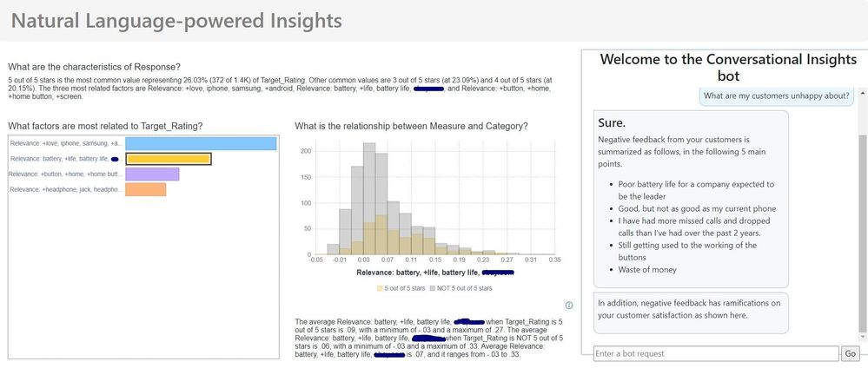This screenshot has width=868, height=388.
Task: Select the orange headphone jack bar
Action: point(146,189)
